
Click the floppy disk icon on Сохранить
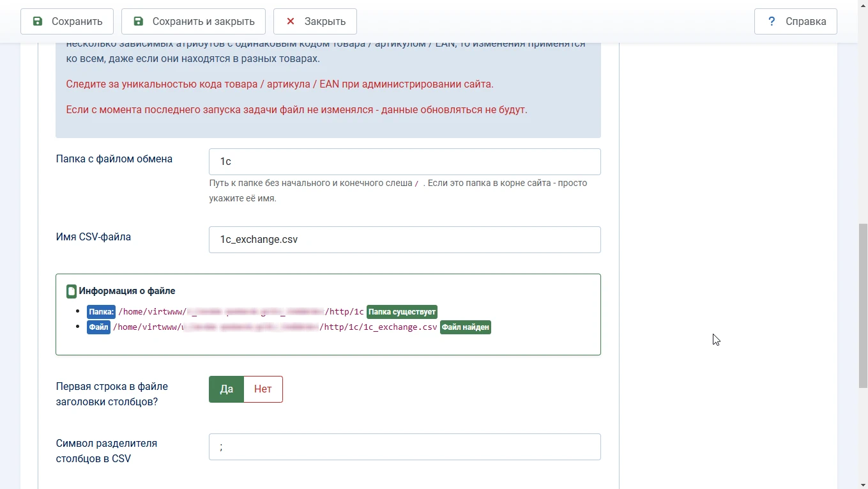(38, 21)
